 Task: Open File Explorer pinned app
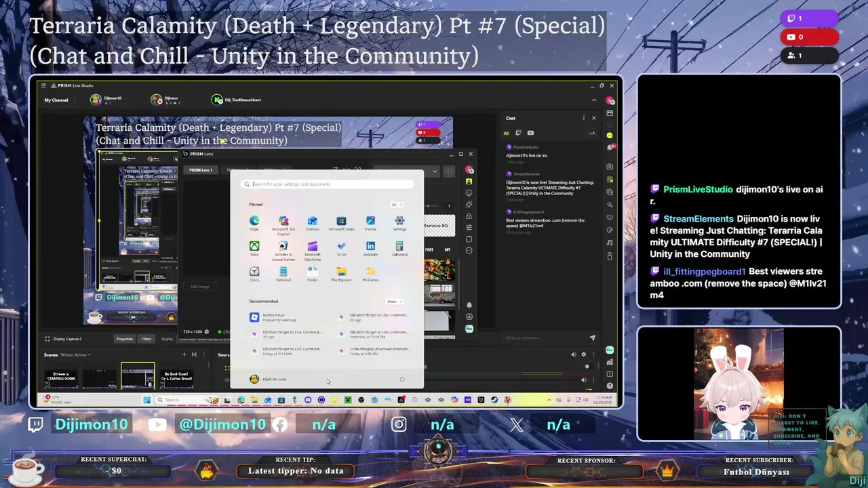tap(341, 274)
